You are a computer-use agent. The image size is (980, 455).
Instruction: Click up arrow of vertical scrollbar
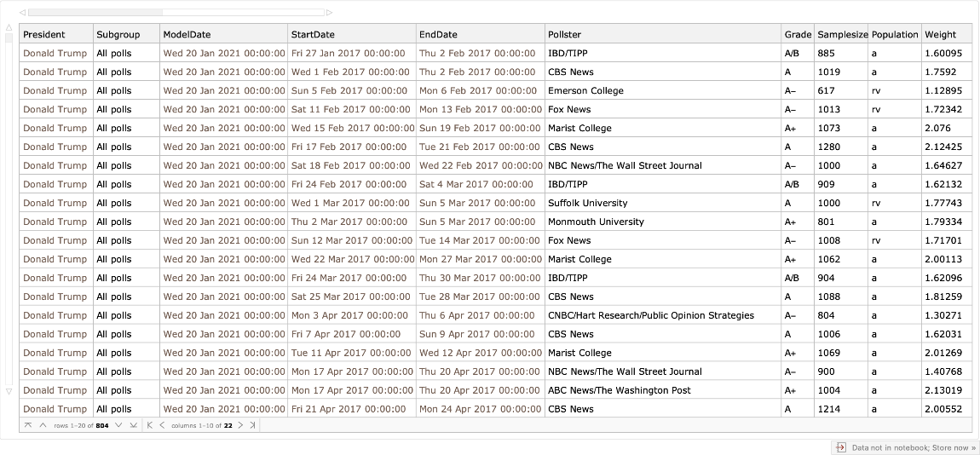point(9,26)
